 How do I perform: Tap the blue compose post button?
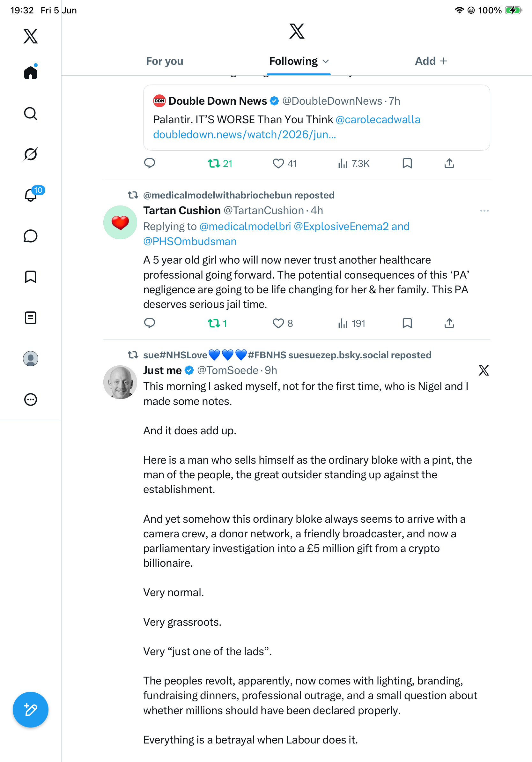pyautogui.click(x=31, y=710)
